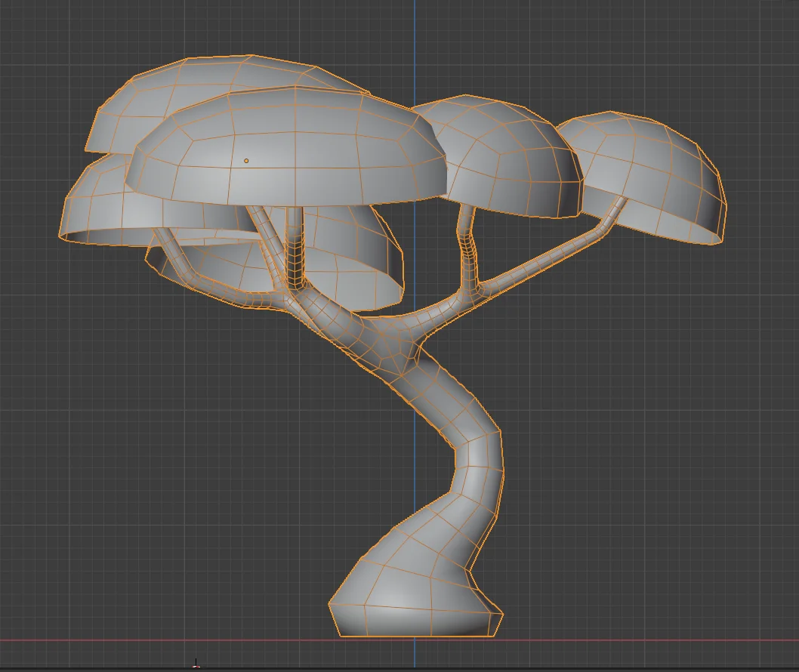Click the 3D cursor near the bottom left
Image resolution: width=799 pixels, height=672 pixels.
pyautogui.click(x=196, y=666)
